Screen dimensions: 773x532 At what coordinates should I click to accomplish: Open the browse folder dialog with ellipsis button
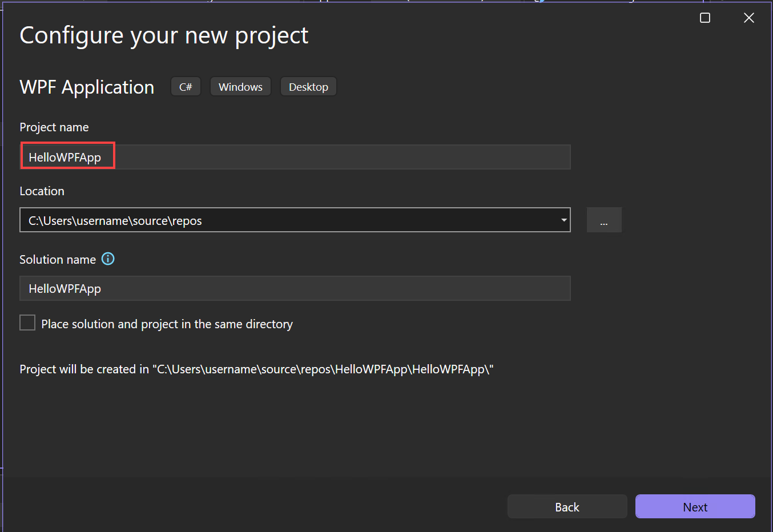604,220
